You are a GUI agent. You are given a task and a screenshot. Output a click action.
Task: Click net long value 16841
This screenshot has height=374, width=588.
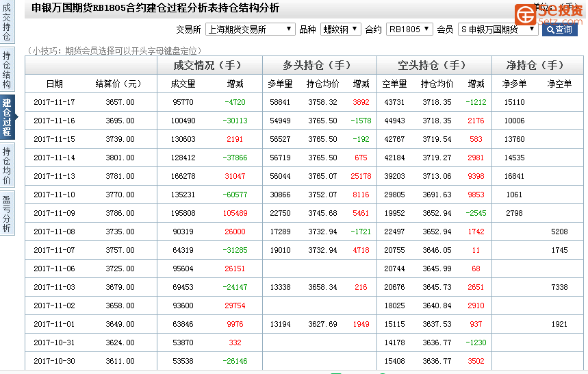(x=514, y=176)
